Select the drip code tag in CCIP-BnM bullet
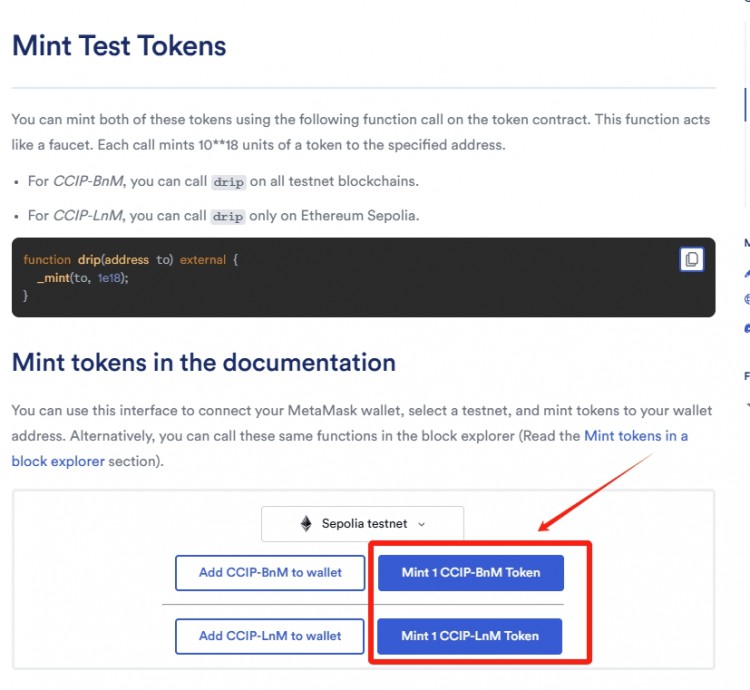Screen dimensions: 750x690 click(x=229, y=182)
